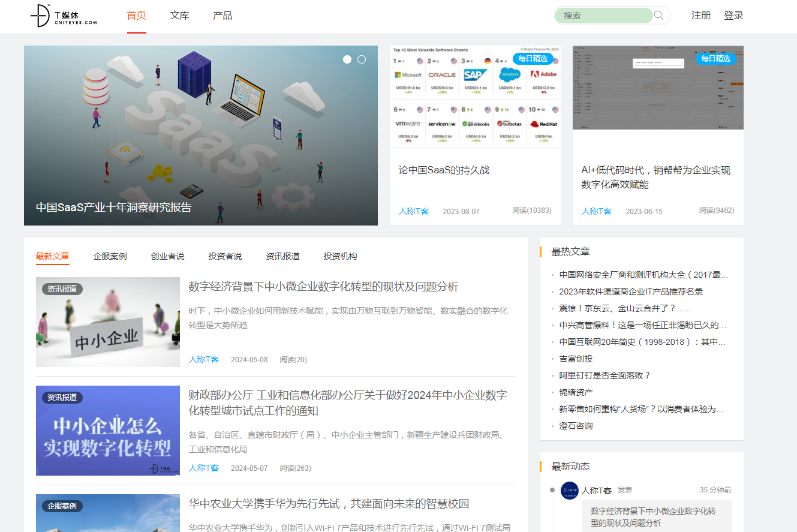Open hot item 吉富创投

(576, 359)
